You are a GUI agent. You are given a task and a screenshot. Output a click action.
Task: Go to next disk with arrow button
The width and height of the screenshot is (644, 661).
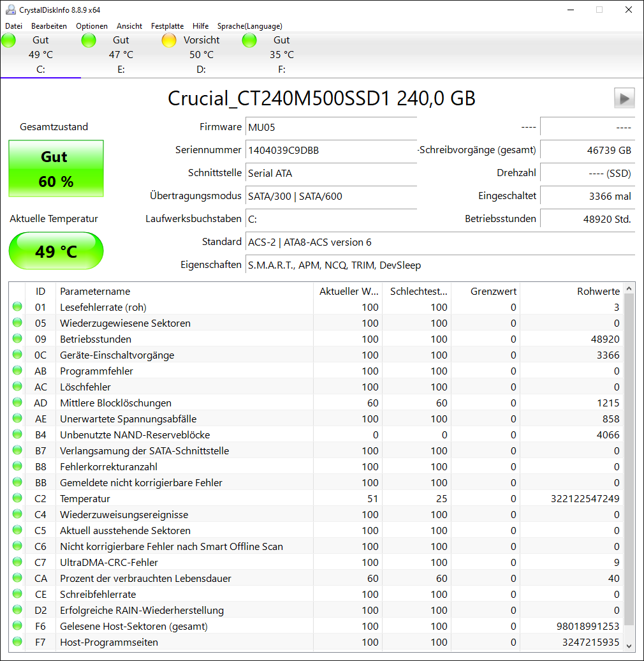click(624, 98)
